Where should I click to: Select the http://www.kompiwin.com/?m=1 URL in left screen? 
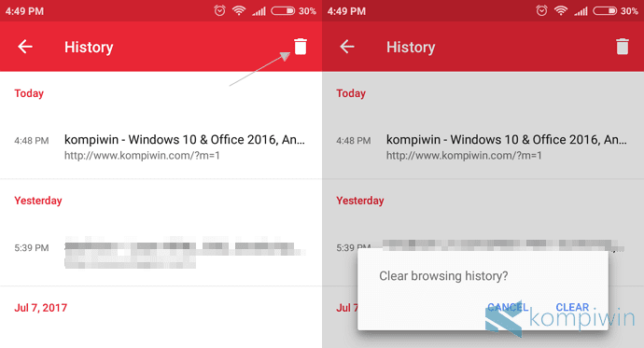point(142,156)
